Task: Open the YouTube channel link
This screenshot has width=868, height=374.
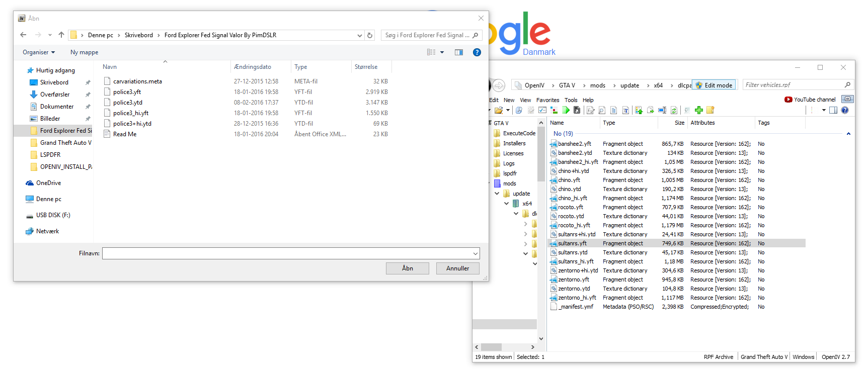Action: 810,100
